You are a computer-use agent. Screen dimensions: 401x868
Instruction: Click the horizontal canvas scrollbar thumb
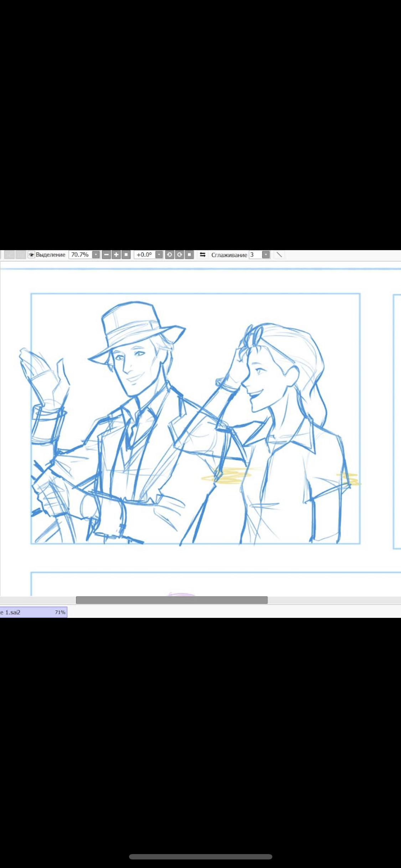click(172, 600)
